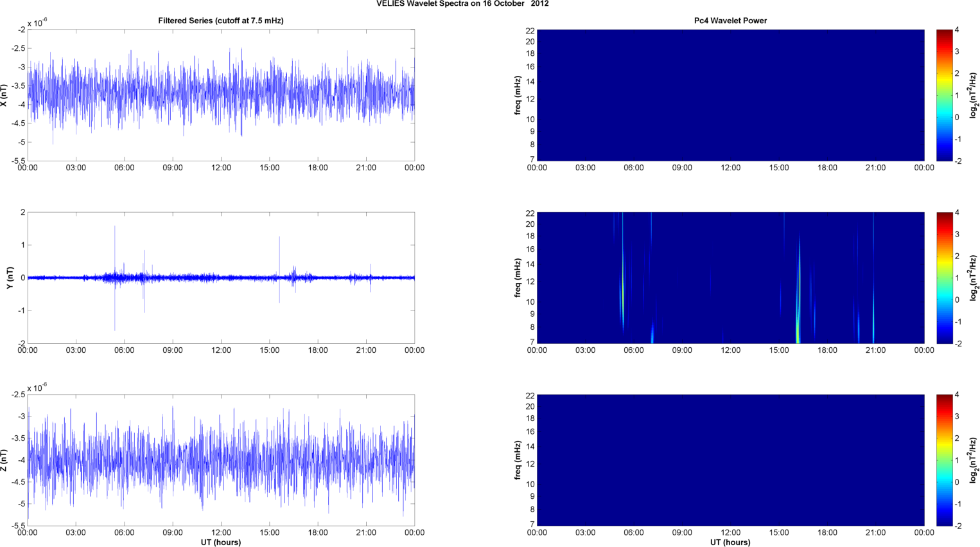Click the '7' frequency tick on the Z spectrogram

tap(532, 525)
